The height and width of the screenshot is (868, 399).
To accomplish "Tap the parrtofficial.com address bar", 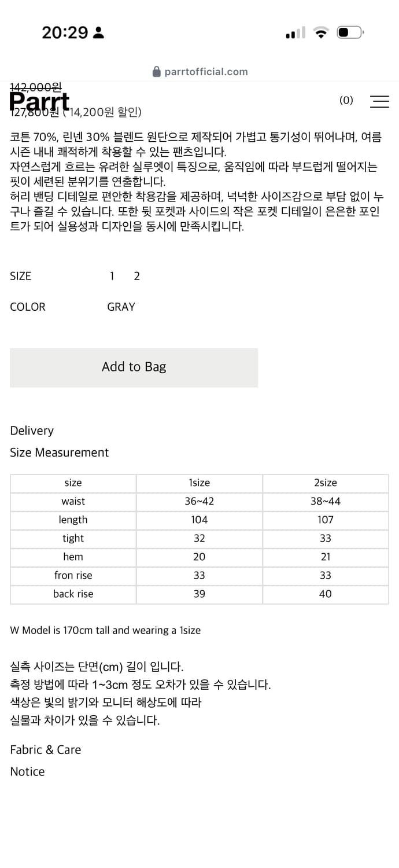I will 199,72.
